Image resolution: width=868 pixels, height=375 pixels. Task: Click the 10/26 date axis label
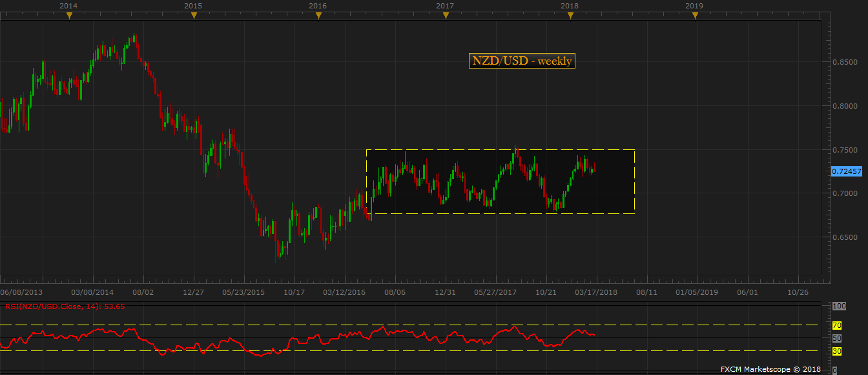pos(798,292)
